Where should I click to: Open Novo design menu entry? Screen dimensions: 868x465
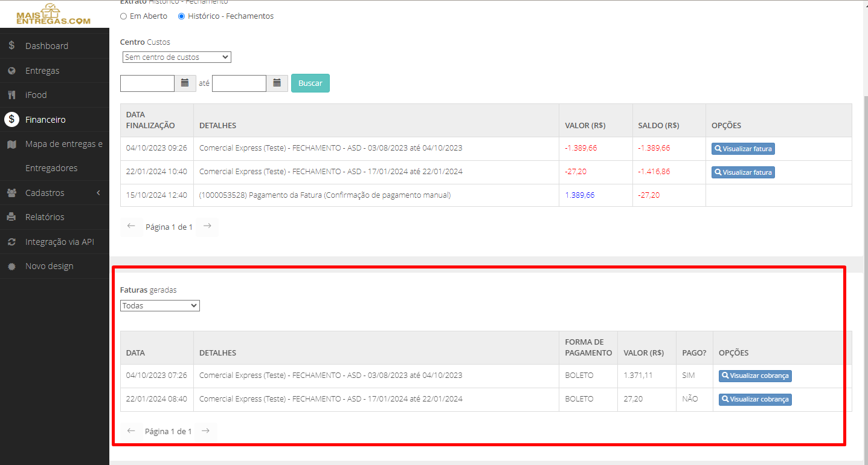tap(50, 266)
